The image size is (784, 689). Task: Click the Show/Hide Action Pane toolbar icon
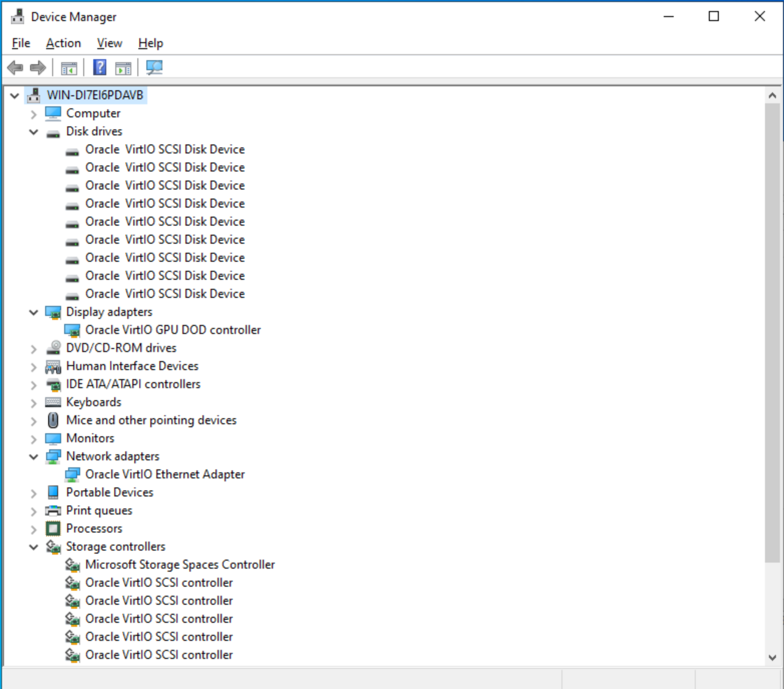123,67
